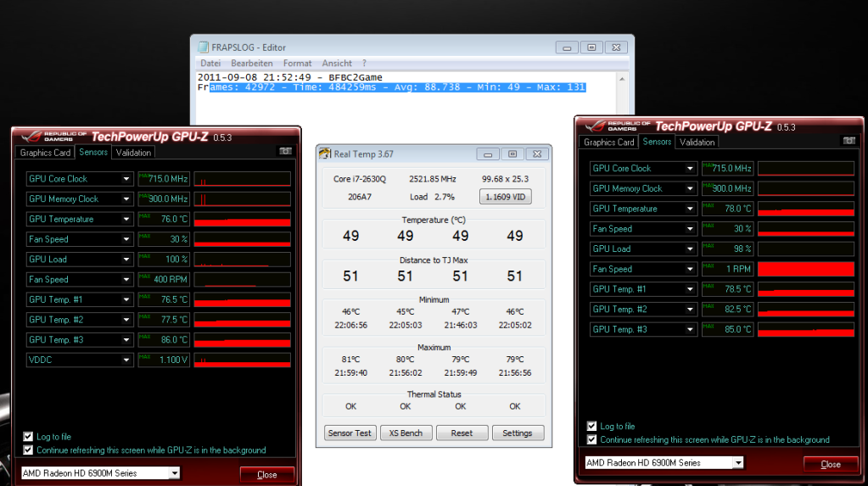Click Core i7-2630Q text in Real Temp
This screenshot has width=868, height=486.
tap(360, 179)
